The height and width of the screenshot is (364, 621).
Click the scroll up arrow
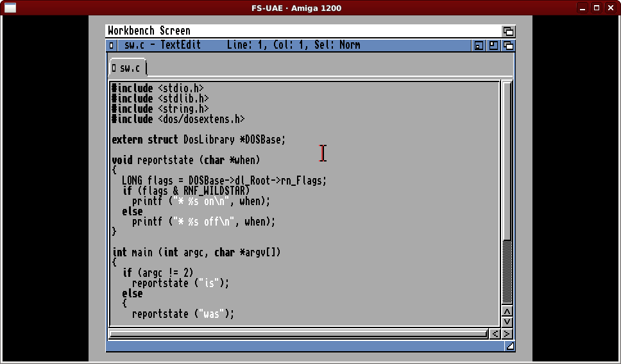coord(507,311)
